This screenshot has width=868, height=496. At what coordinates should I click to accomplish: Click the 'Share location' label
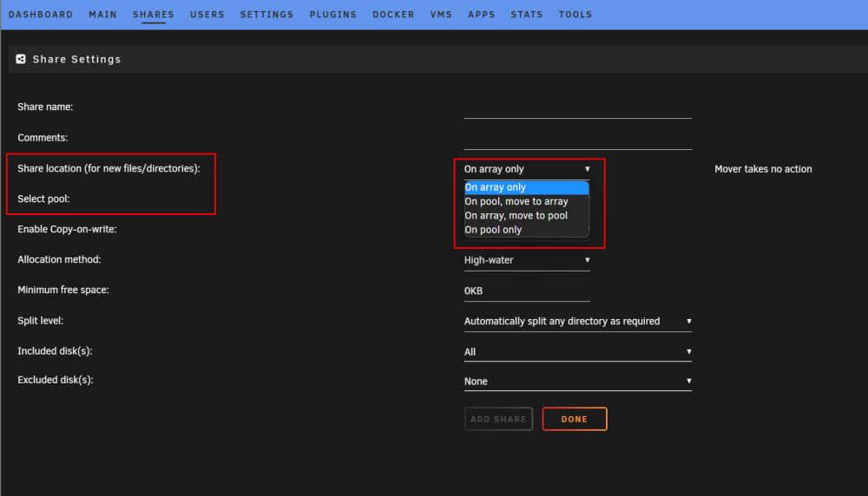click(108, 168)
